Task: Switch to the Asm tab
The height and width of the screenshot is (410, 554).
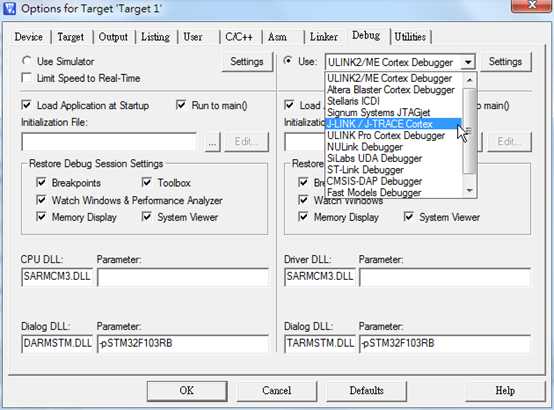Action: click(277, 37)
